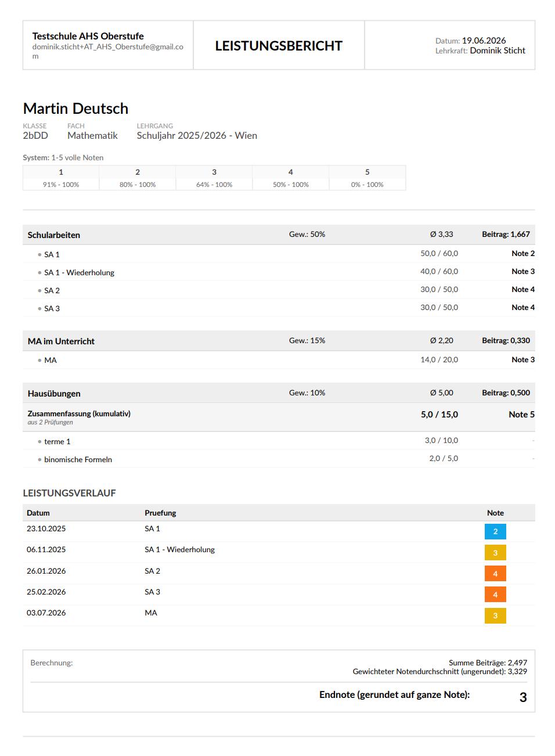Click the student name Martin Deutsch

75,109
